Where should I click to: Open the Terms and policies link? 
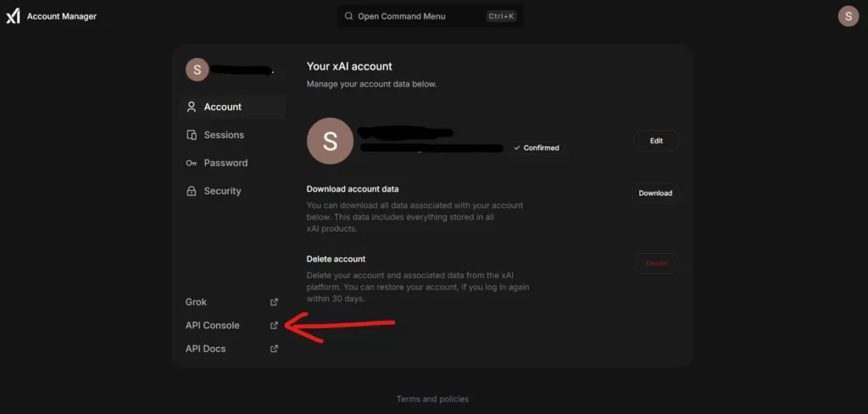[x=432, y=399]
